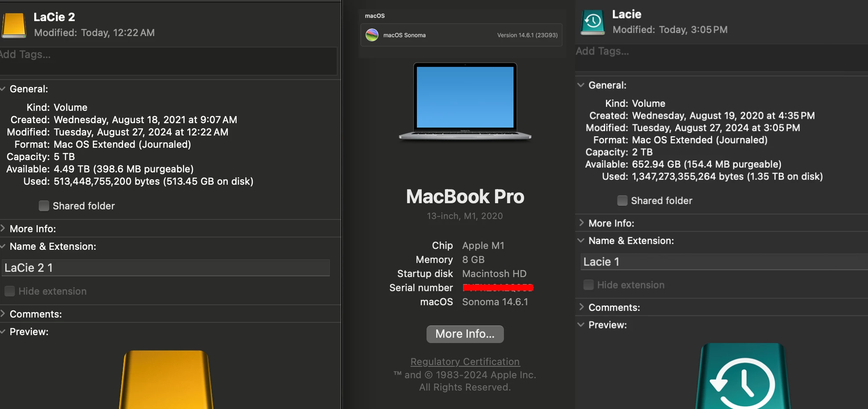Image resolution: width=868 pixels, height=409 pixels.
Task: Click the LaCie 2 window title text
Action: 55,17
